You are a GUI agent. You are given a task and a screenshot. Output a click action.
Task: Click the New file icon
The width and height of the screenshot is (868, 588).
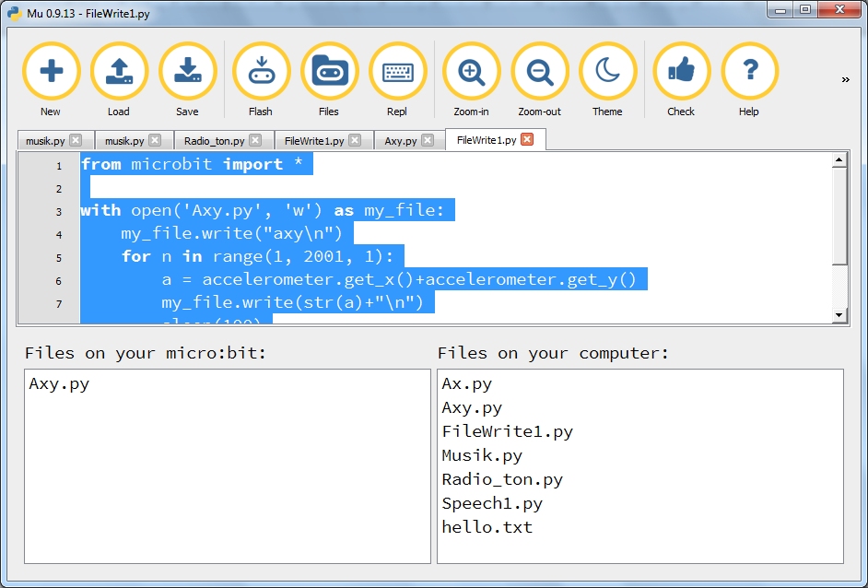point(51,72)
